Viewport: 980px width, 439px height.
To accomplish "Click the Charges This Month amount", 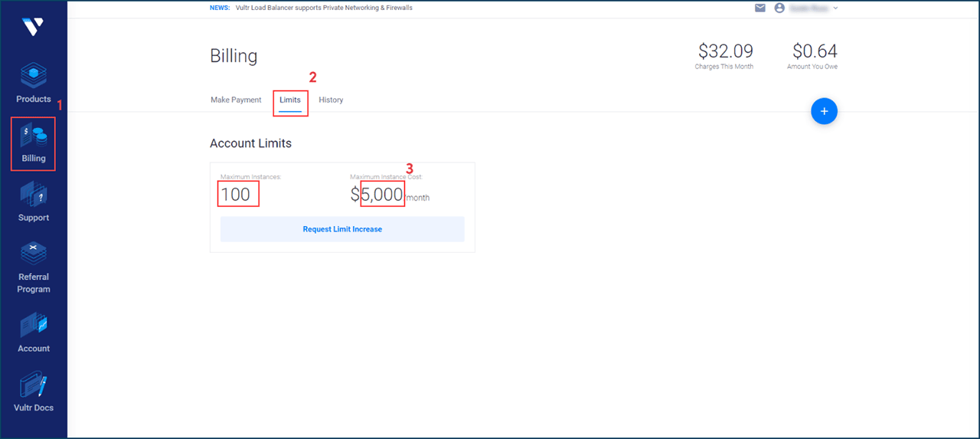I will click(x=725, y=52).
